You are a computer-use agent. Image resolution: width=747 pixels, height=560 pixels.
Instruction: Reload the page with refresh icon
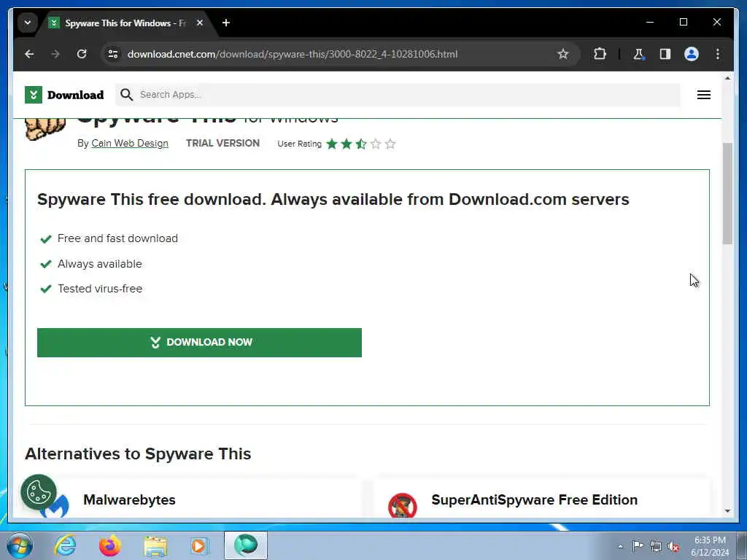pyautogui.click(x=82, y=54)
